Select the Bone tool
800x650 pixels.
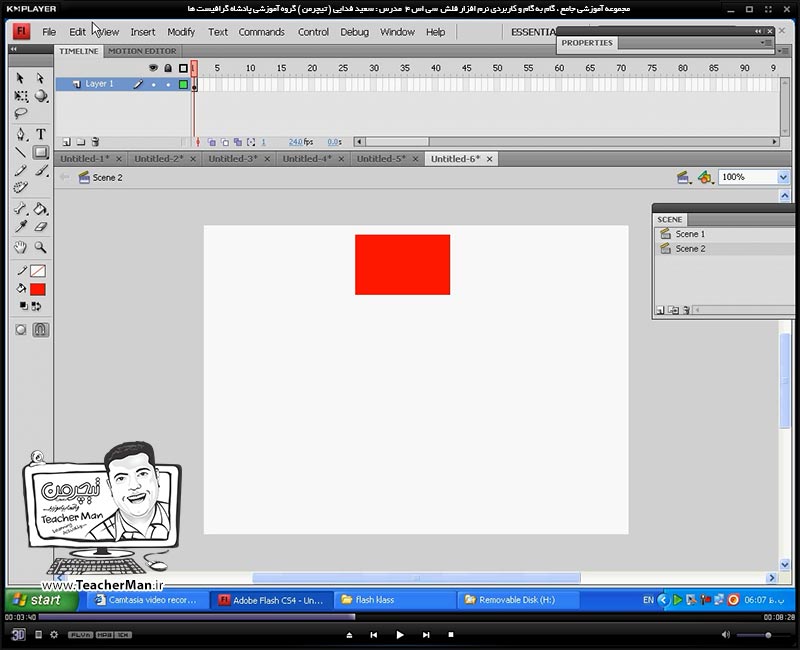click(20, 209)
